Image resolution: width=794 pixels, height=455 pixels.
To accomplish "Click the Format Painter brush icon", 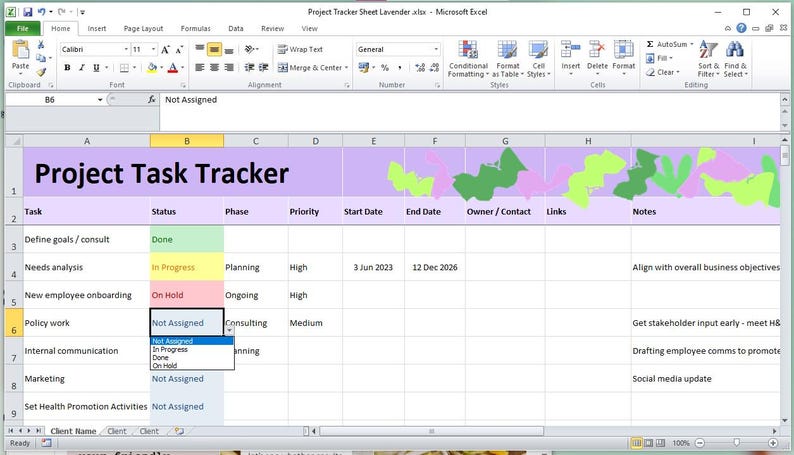I will click(41, 72).
